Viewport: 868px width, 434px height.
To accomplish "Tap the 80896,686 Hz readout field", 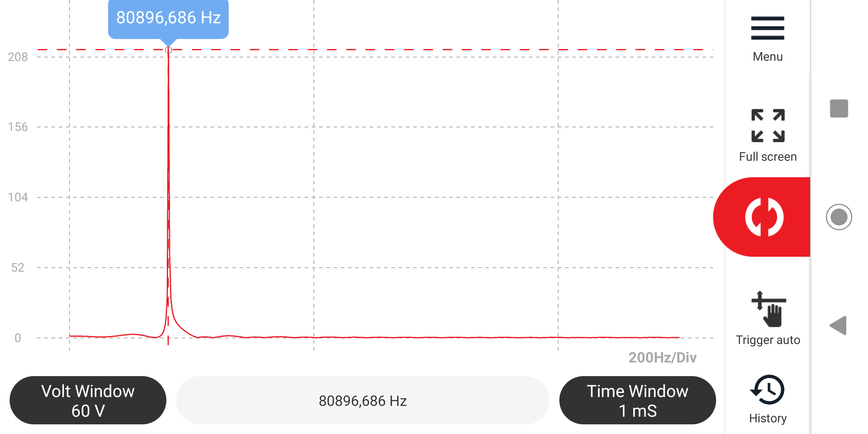I will pyautogui.click(x=363, y=400).
